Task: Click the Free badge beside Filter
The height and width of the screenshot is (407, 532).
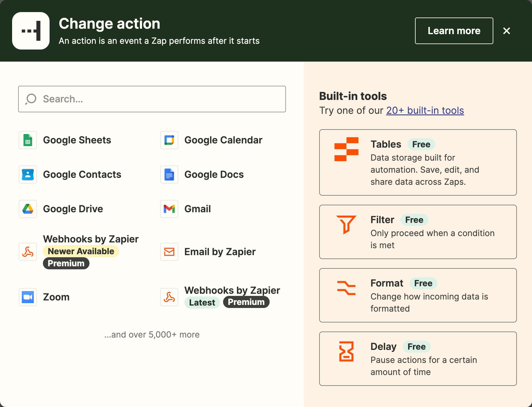Action: [x=414, y=220]
